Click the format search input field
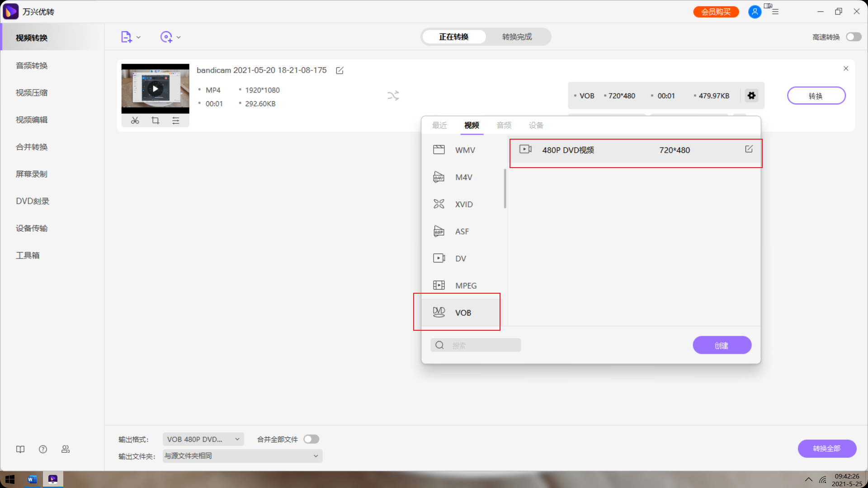 click(484, 346)
